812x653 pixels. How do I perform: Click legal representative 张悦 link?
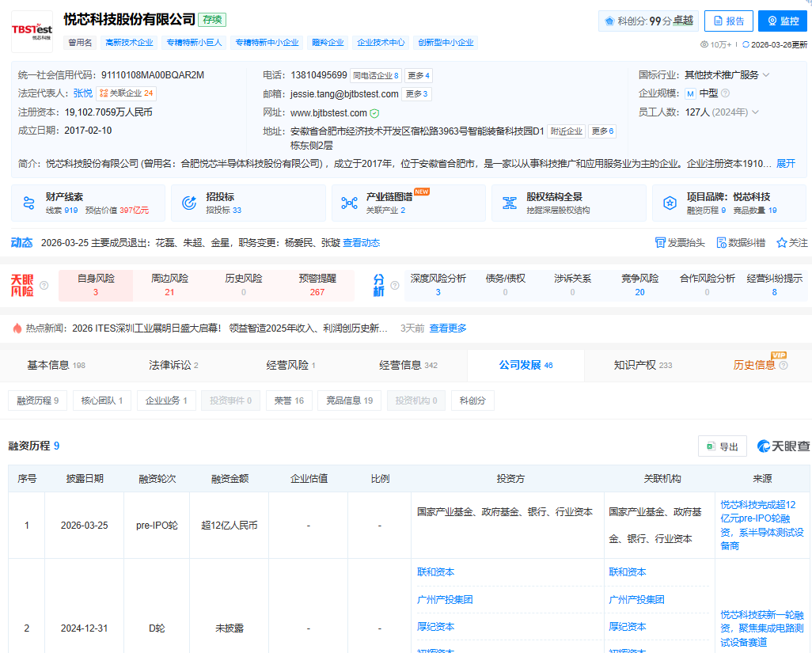click(x=83, y=93)
